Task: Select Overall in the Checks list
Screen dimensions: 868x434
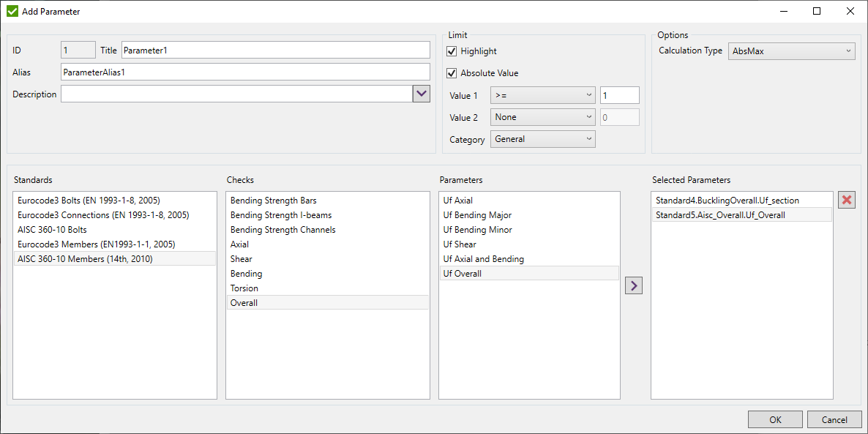Action: coord(327,302)
